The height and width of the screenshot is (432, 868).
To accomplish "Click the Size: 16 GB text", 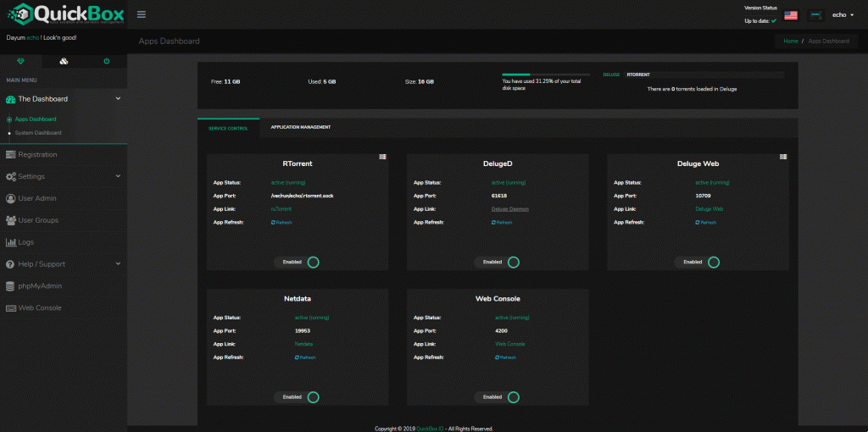I will tap(420, 82).
